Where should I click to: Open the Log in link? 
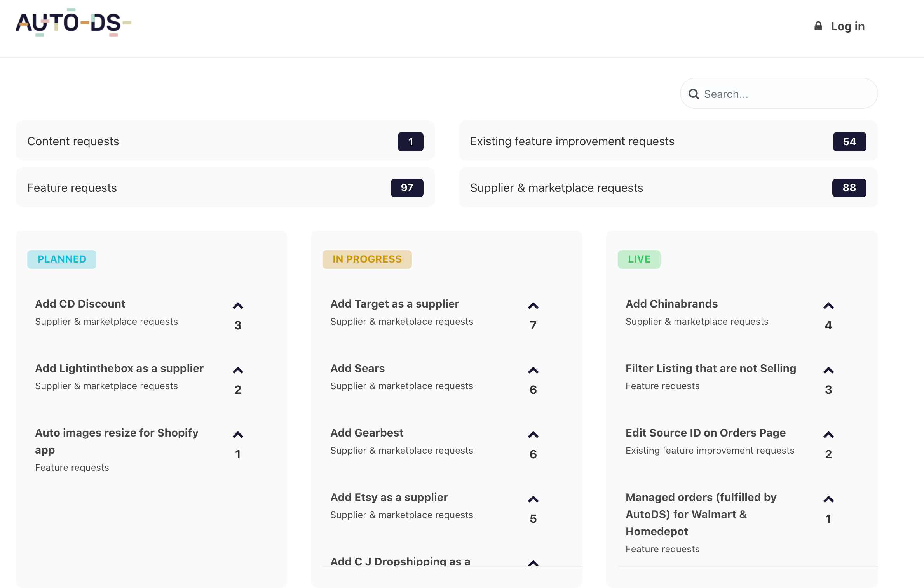coord(847,26)
